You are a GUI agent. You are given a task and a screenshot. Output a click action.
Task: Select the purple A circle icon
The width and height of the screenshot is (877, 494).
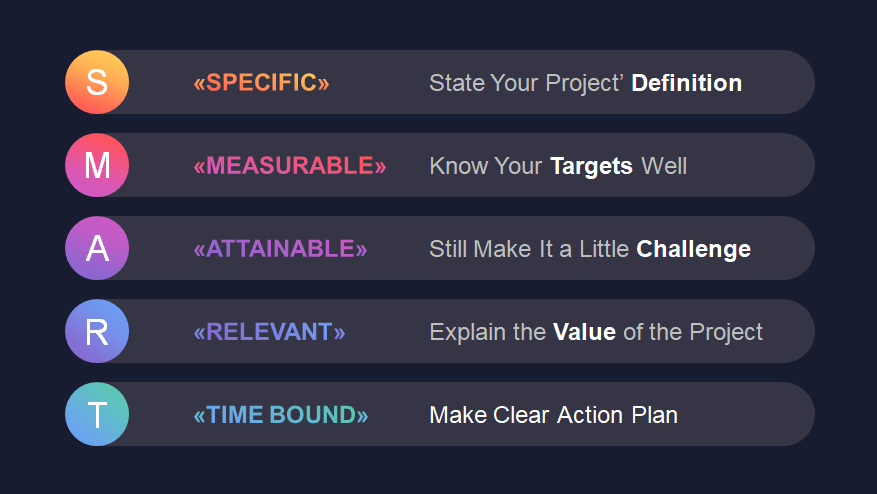tap(97, 248)
